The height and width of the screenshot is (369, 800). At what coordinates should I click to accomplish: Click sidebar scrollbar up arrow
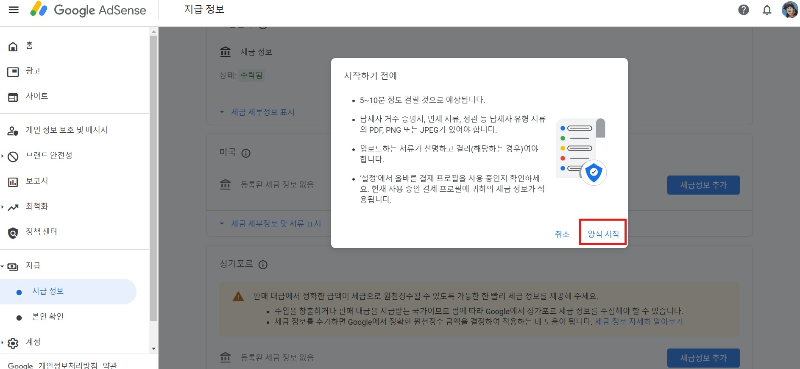(x=154, y=32)
